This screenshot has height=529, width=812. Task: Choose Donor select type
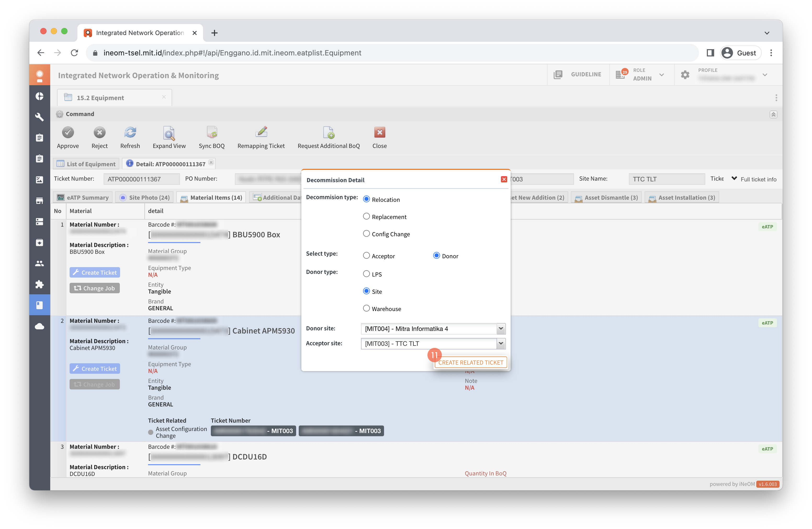point(436,256)
